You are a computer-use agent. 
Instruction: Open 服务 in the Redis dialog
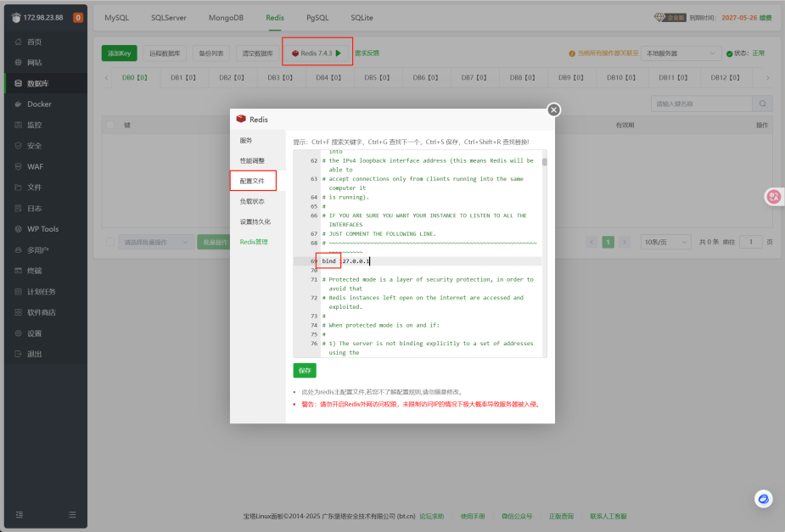pos(257,141)
